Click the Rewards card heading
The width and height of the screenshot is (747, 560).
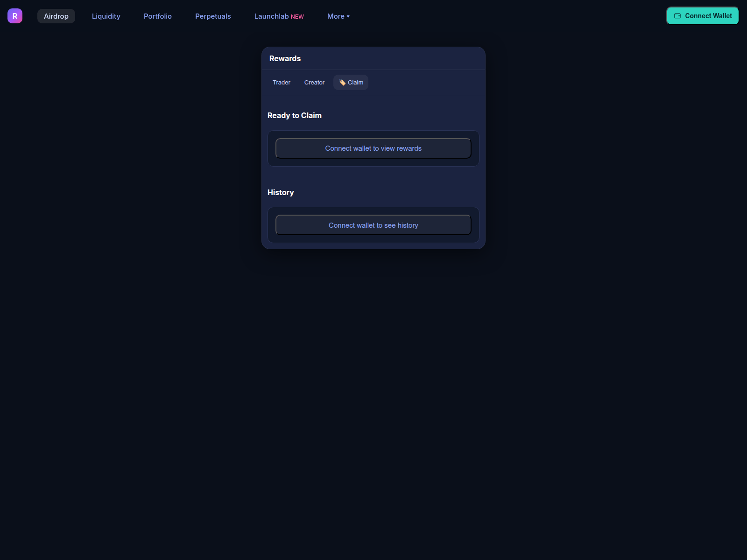(x=285, y=58)
